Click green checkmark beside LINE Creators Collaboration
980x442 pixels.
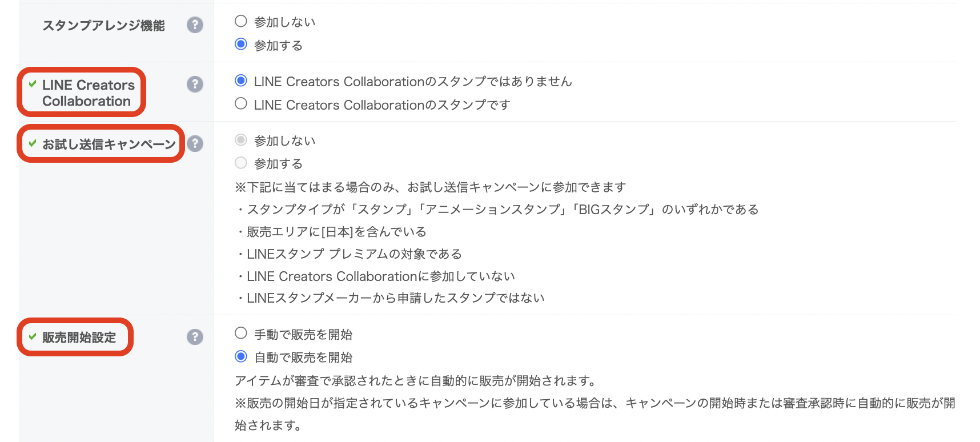click(x=33, y=84)
